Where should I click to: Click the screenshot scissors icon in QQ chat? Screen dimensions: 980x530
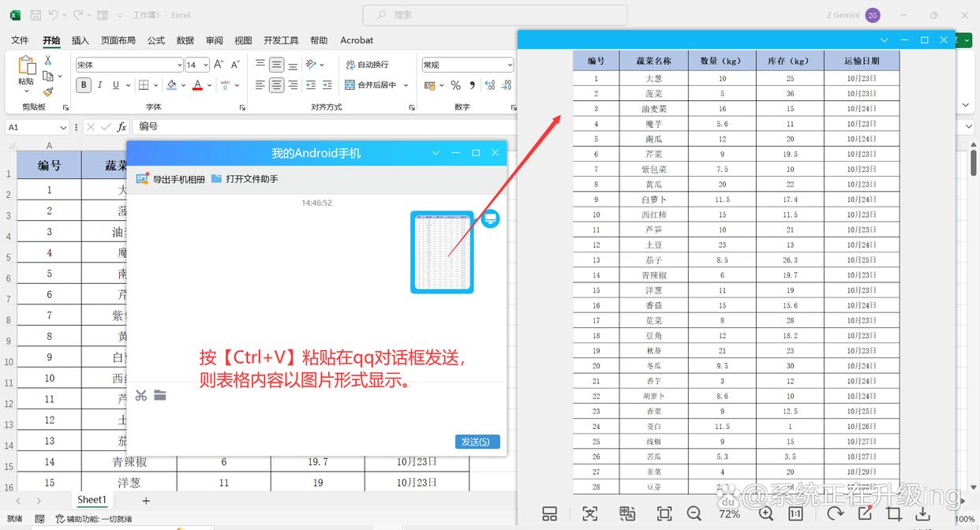click(x=141, y=395)
